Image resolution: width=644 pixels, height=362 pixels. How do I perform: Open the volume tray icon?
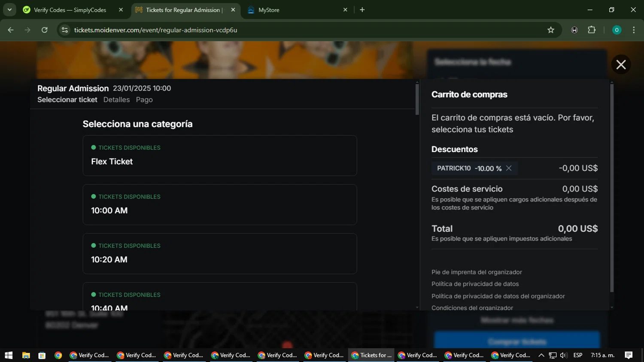564,355
